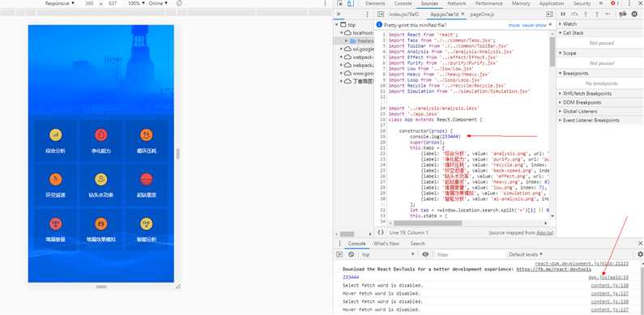Open the Responsive device dropdown
644x315 pixels.
click(60, 3)
